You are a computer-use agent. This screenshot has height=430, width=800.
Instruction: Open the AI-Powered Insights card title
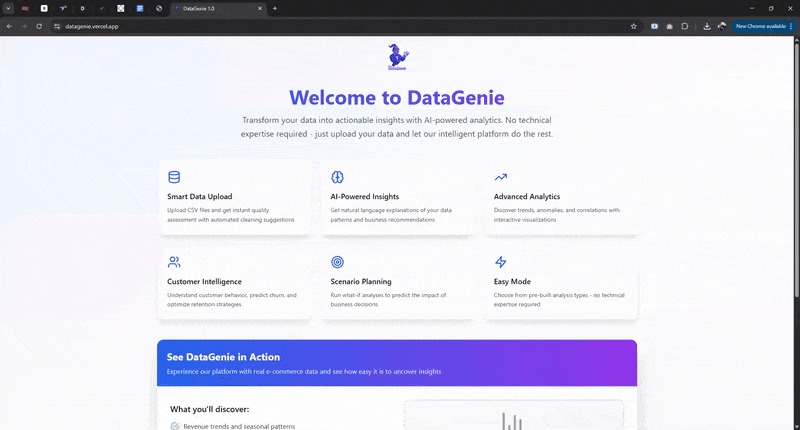(365, 196)
